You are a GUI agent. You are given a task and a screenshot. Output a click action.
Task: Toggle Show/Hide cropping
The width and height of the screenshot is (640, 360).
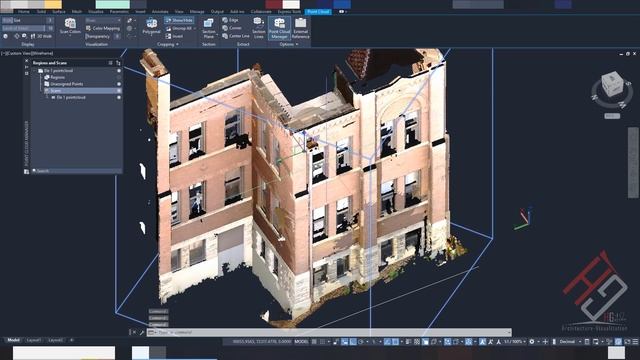click(x=179, y=20)
